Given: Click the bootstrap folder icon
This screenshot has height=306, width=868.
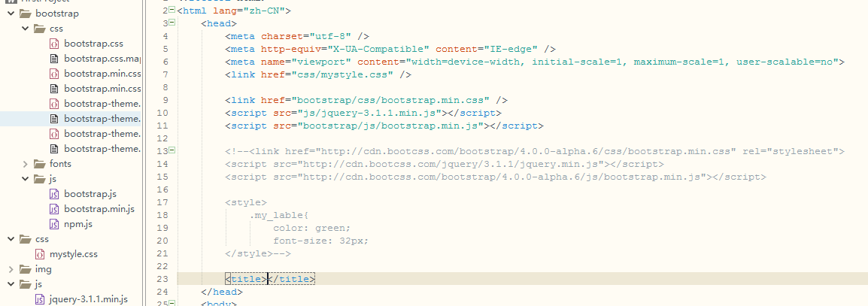Looking at the screenshot, I should click(x=26, y=14).
